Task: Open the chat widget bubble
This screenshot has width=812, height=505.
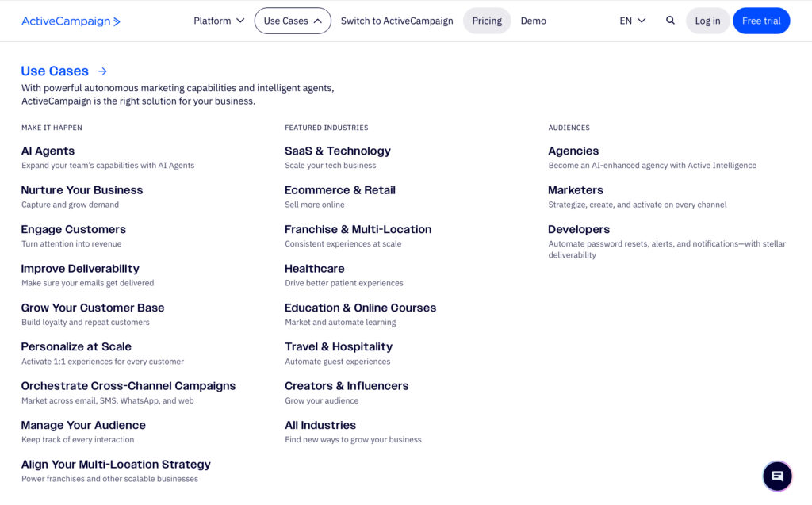Action: pos(777,476)
